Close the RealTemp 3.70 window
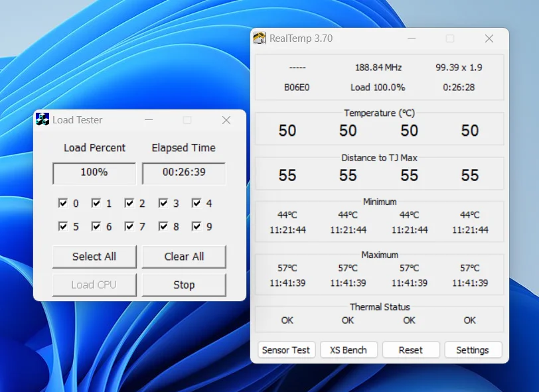Viewport: 539px width, 392px height. coord(489,38)
